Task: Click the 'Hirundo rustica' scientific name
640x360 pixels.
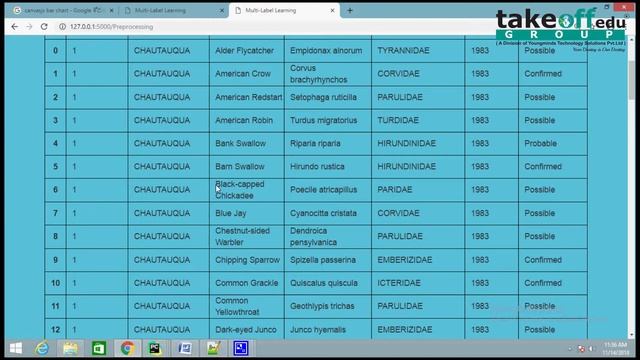Action: tap(317, 167)
